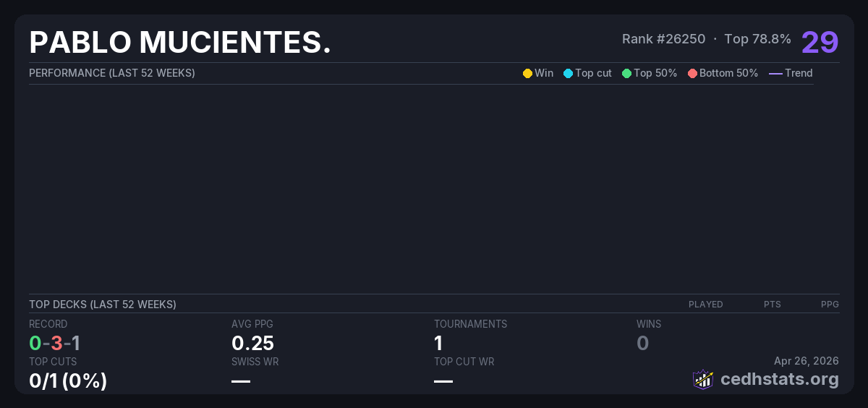Viewport: 868px width, 408px height.
Task: Click the Top Cuts 0/1 (0%) value
Action: click(x=68, y=381)
